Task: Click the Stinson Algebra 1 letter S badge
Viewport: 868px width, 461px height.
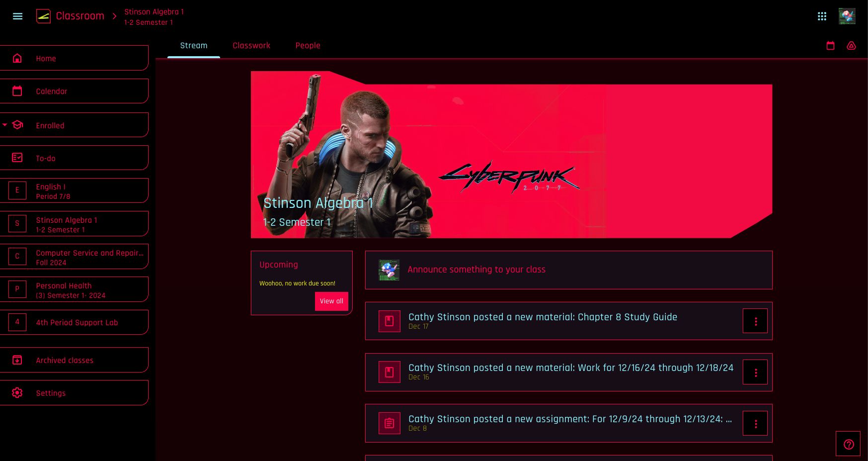Action: point(17,224)
